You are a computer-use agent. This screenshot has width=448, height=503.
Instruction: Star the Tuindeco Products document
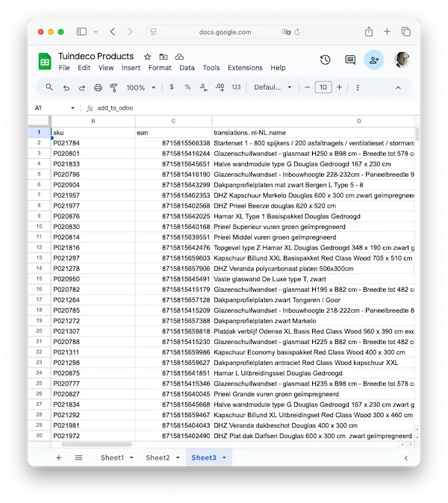coord(147,57)
